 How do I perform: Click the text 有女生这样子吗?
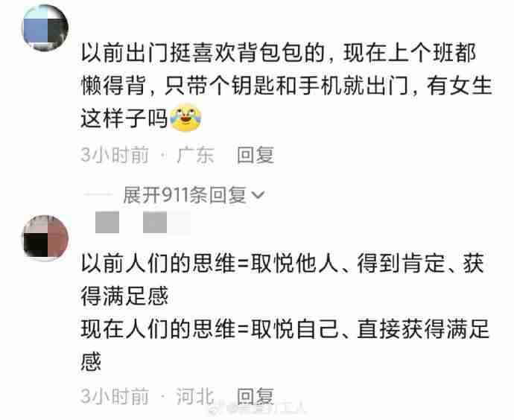pos(286,102)
